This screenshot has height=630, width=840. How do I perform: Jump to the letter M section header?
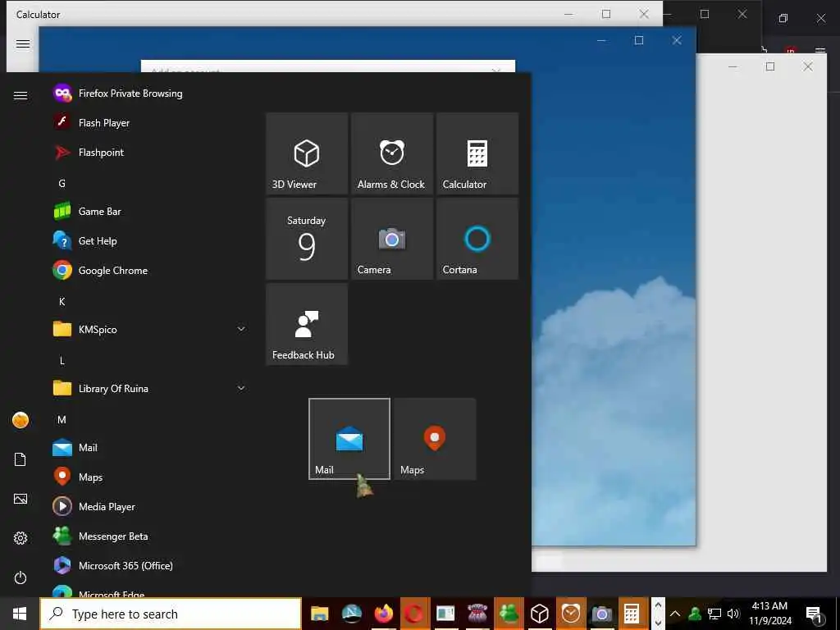click(62, 419)
